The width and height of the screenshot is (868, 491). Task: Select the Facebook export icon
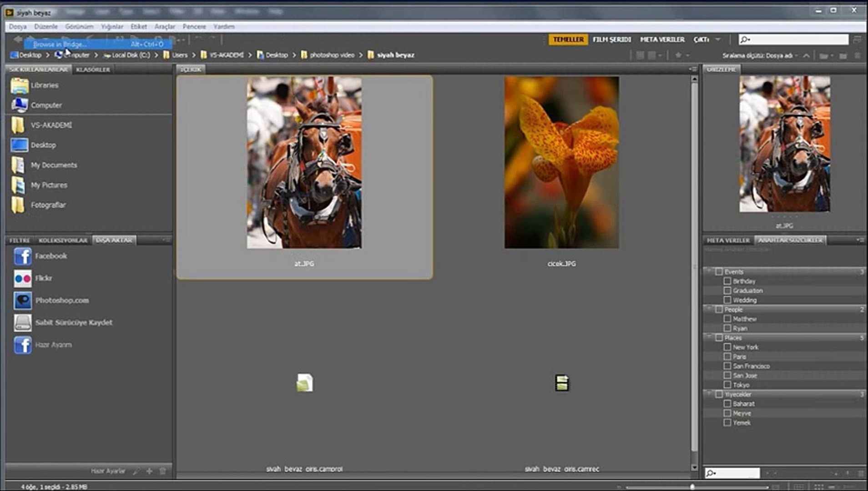click(22, 256)
